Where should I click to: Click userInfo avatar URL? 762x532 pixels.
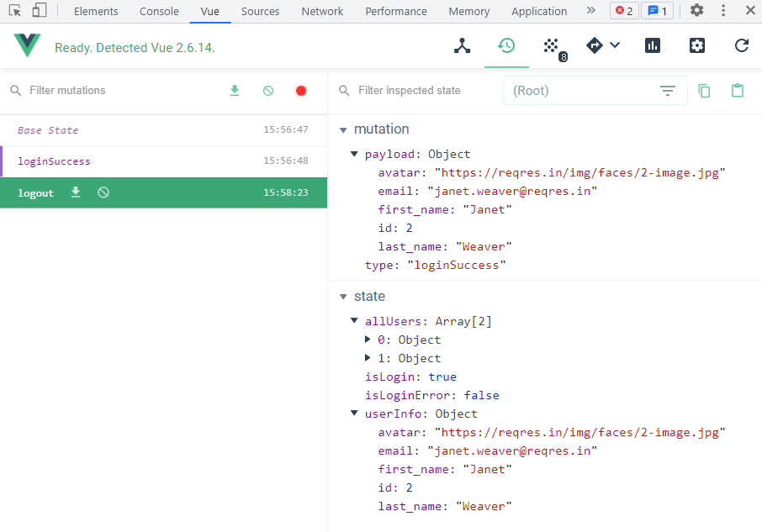click(580, 433)
